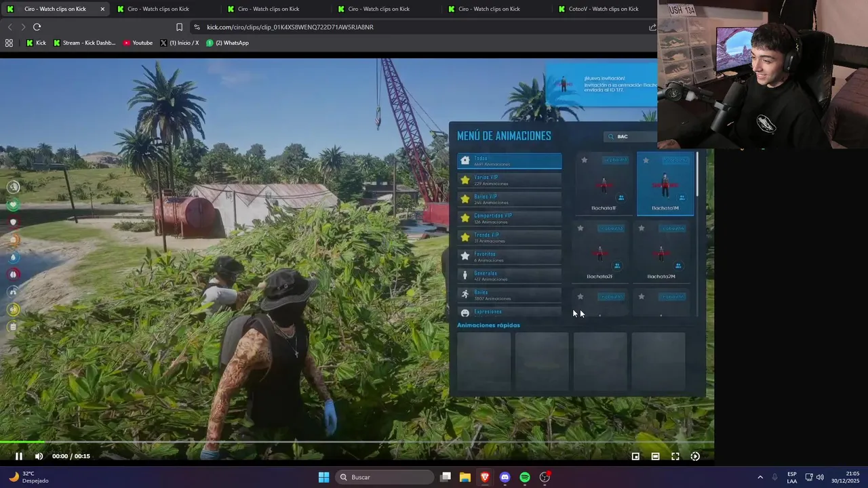The image size is (868, 488).
Task: Click the shared-animation people icon on Bachata2M
Action: pos(678,266)
